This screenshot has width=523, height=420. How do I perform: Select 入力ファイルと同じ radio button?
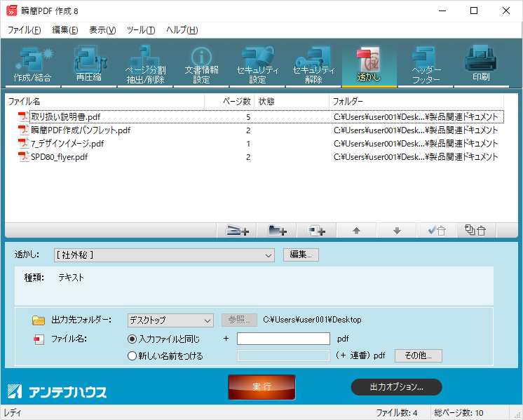(132, 339)
